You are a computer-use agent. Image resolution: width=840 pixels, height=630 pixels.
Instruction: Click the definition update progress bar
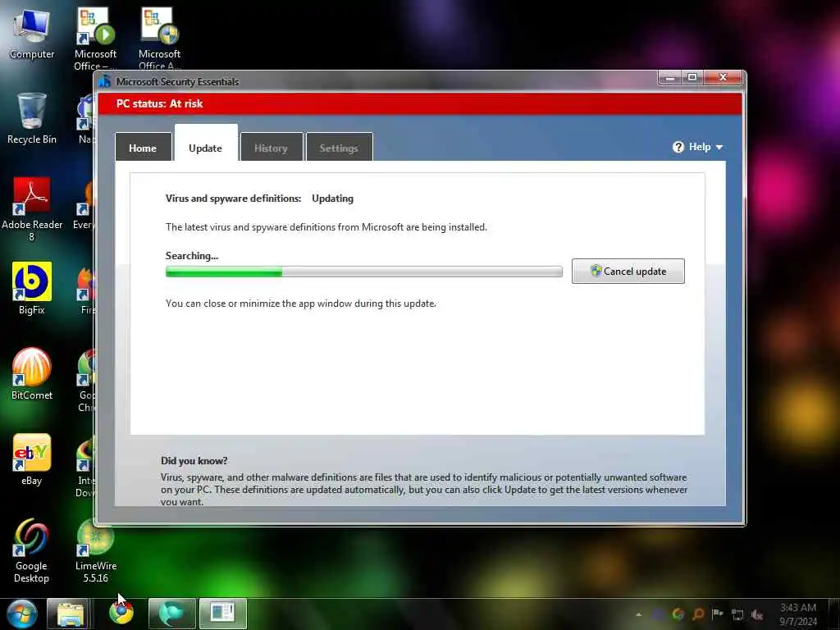[x=363, y=272]
